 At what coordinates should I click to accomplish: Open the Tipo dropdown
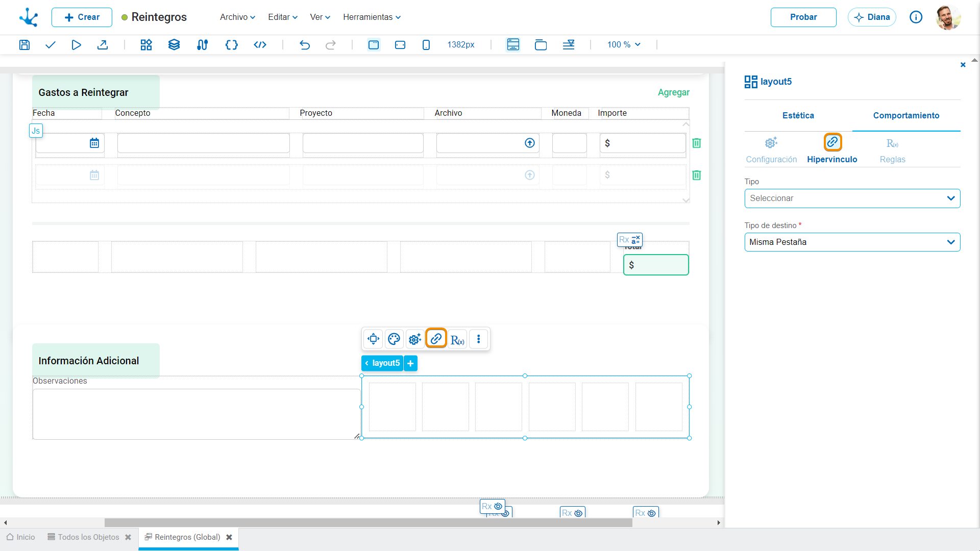pyautogui.click(x=852, y=198)
